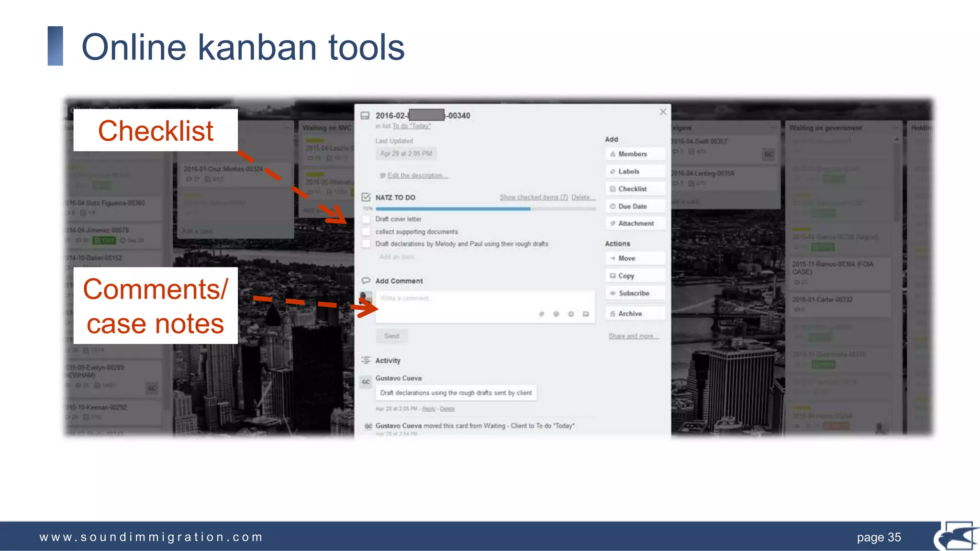
Task: Click the card title ending in 00340
Action: (x=423, y=115)
